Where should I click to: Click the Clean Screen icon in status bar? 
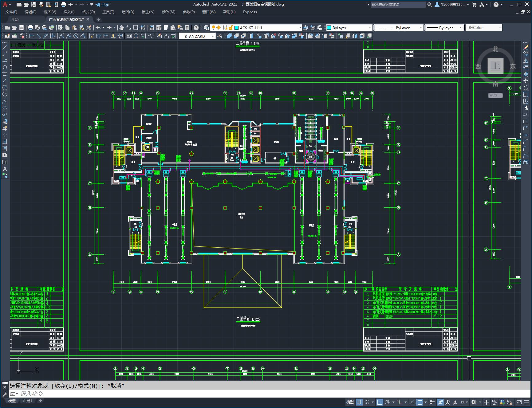pyautogui.click(x=519, y=402)
